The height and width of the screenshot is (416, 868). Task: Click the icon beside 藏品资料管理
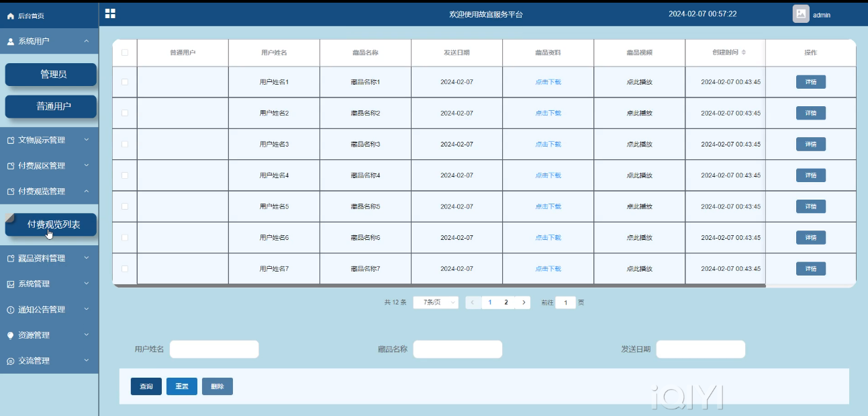10,259
